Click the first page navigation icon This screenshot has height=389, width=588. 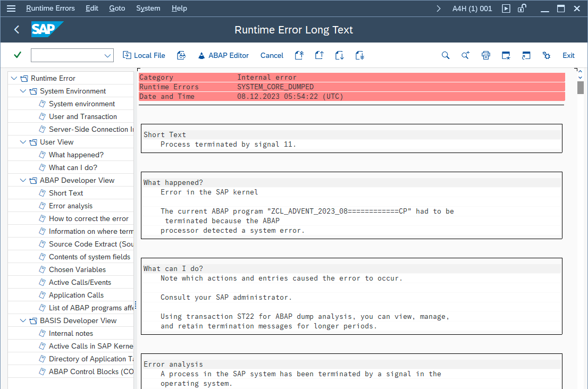[x=299, y=55]
